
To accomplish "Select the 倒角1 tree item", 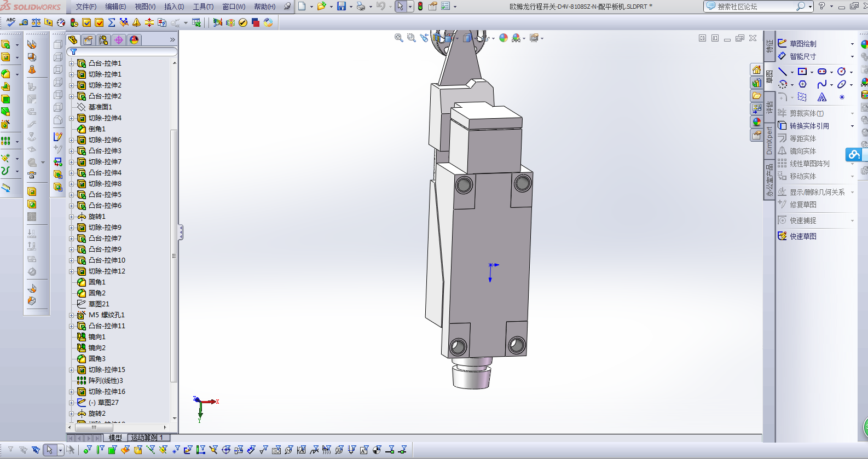I will point(97,129).
